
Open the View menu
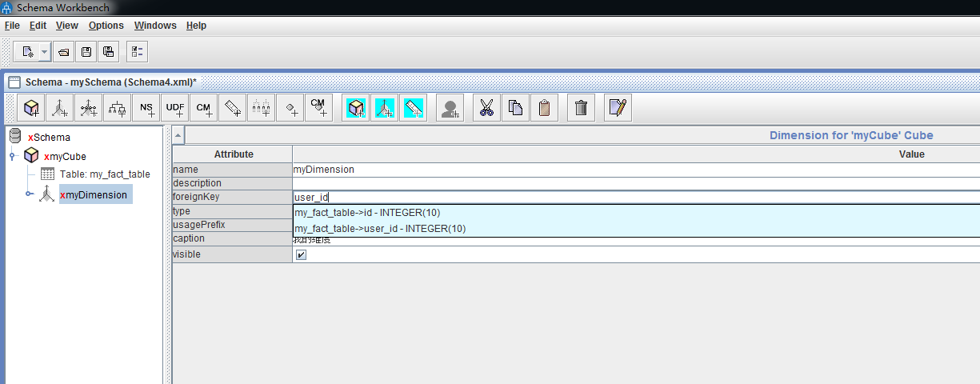pos(67,26)
